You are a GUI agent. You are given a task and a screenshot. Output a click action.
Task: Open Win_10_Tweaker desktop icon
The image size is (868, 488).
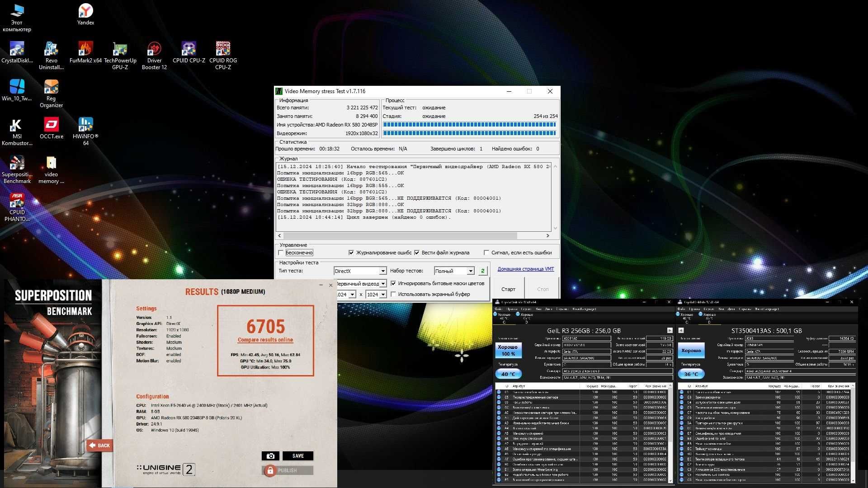tap(17, 90)
